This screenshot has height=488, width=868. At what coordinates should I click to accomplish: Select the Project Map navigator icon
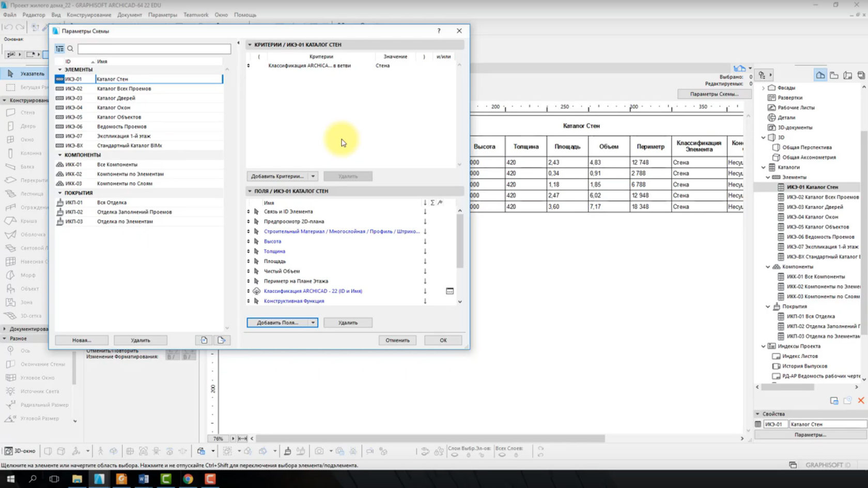pyautogui.click(x=820, y=75)
